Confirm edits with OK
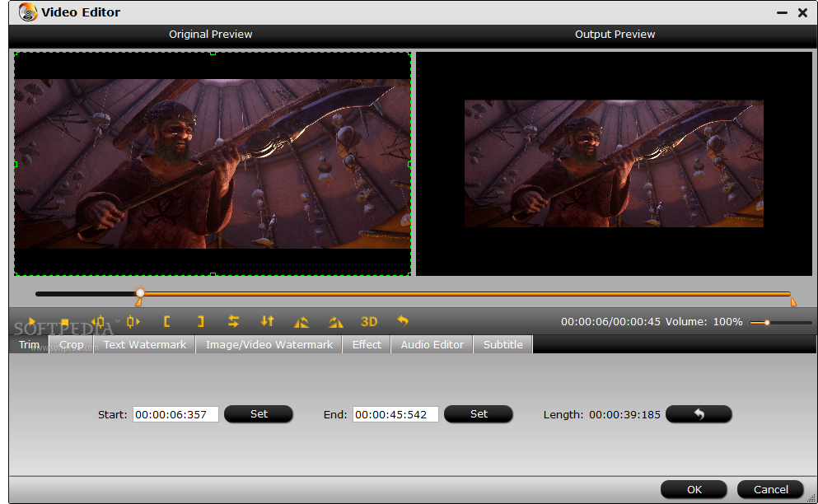This screenshot has height=504, width=818. pyautogui.click(x=694, y=489)
